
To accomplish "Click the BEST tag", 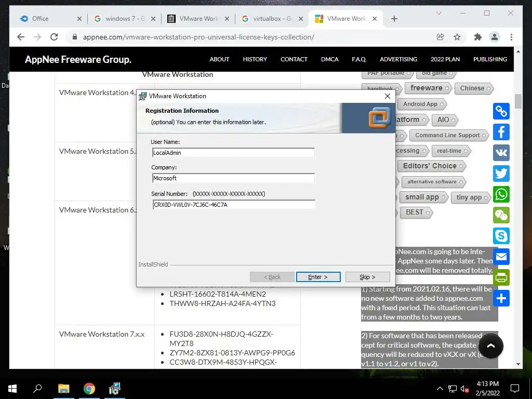I will (416, 212).
